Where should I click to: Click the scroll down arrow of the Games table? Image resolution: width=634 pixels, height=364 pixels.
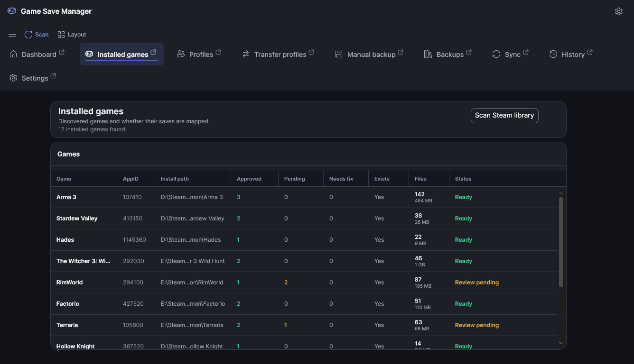561,343
